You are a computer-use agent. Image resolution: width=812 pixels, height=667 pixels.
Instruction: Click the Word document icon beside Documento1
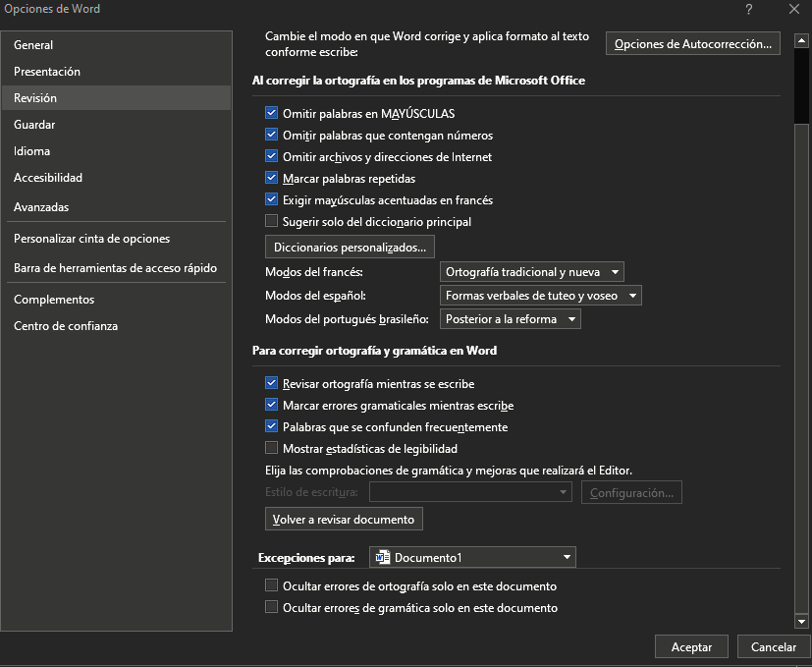point(382,558)
